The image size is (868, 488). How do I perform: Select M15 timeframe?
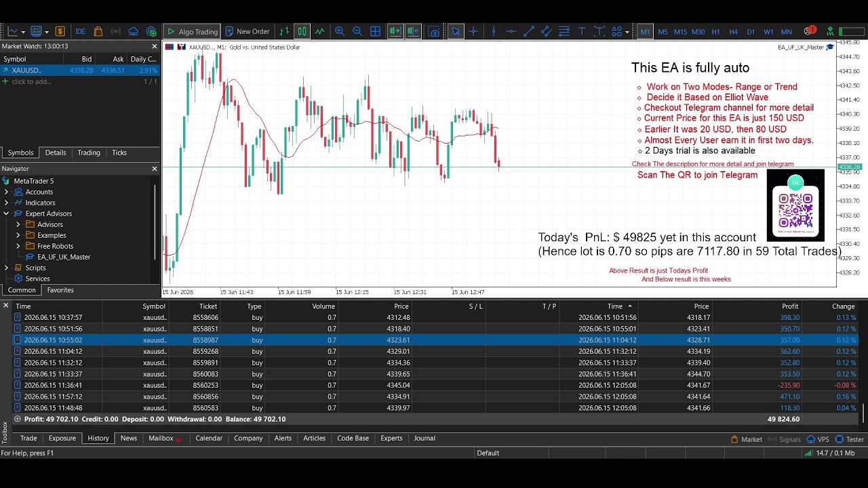pos(680,31)
